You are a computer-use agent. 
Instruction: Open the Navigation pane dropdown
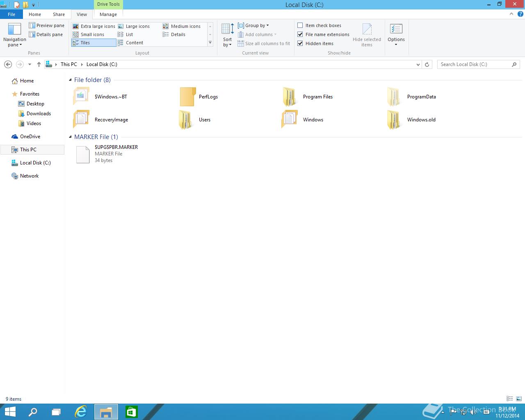[x=14, y=35]
